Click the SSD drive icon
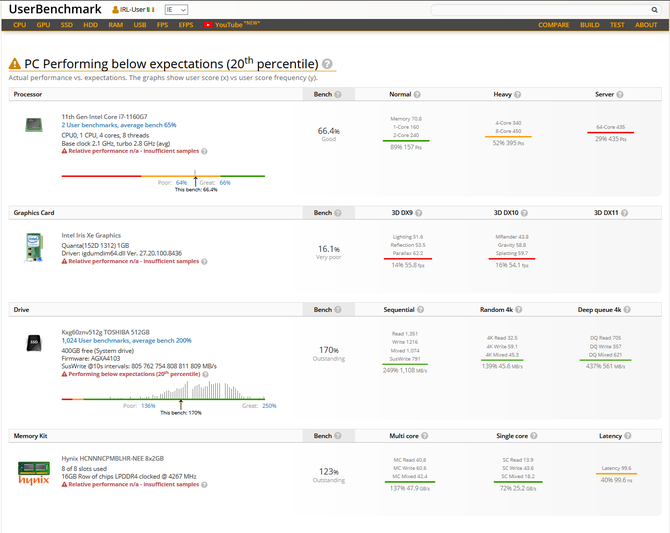 coord(34,343)
